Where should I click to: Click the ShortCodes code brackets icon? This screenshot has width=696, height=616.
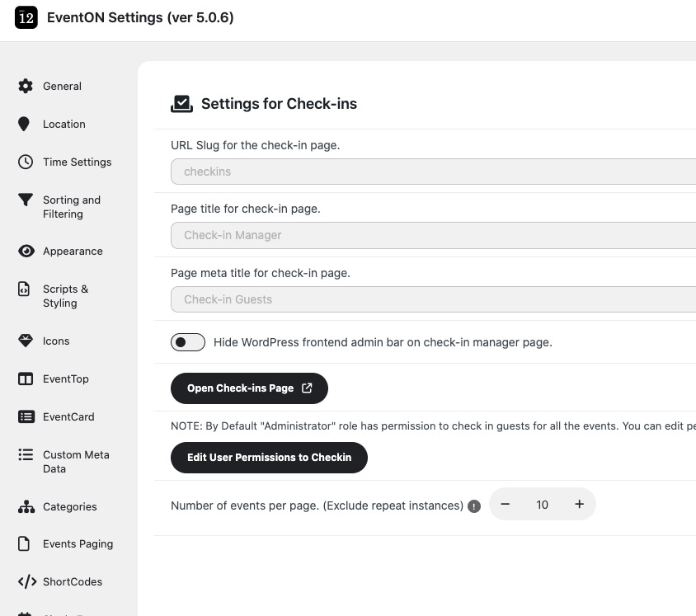[x=26, y=581]
